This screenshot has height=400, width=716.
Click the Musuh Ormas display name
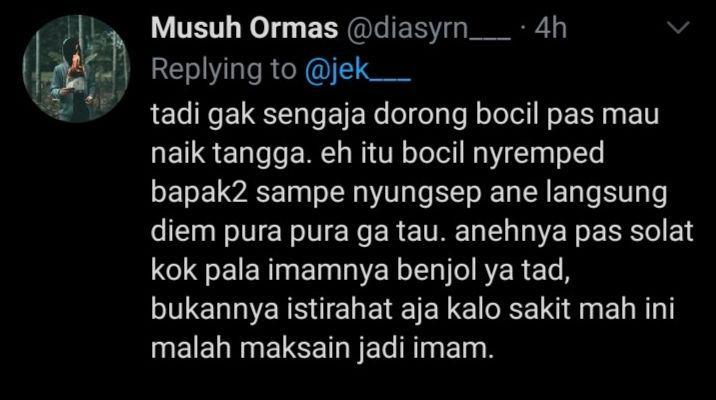click(244, 28)
